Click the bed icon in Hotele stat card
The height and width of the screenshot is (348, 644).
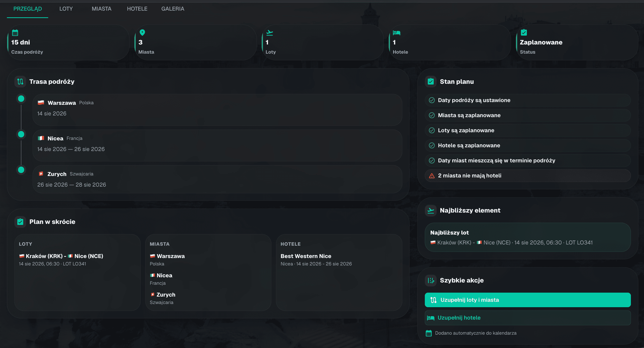(x=396, y=32)
